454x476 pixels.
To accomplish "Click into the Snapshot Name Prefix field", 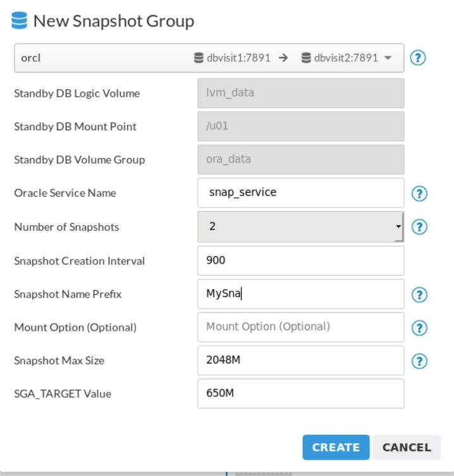I will coord(300,294).
